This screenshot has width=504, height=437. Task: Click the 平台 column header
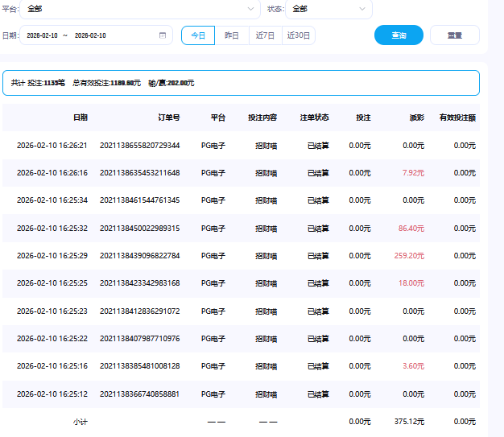[218, 117]
